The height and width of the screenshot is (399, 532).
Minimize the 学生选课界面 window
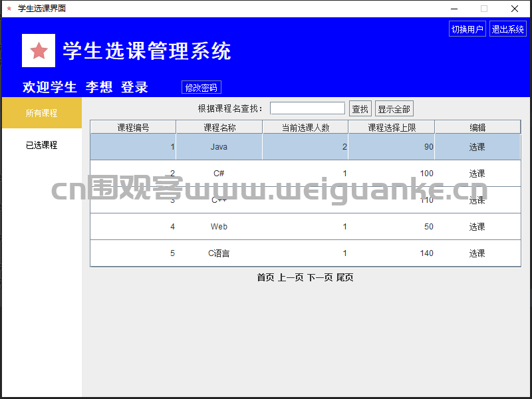click(x=454, y=9)
